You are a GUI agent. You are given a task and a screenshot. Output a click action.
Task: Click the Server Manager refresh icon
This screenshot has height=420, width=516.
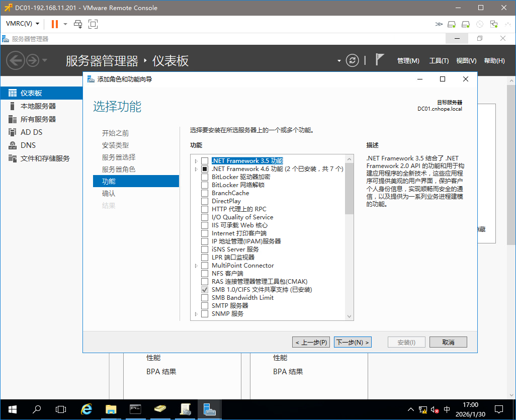(352, 60)
